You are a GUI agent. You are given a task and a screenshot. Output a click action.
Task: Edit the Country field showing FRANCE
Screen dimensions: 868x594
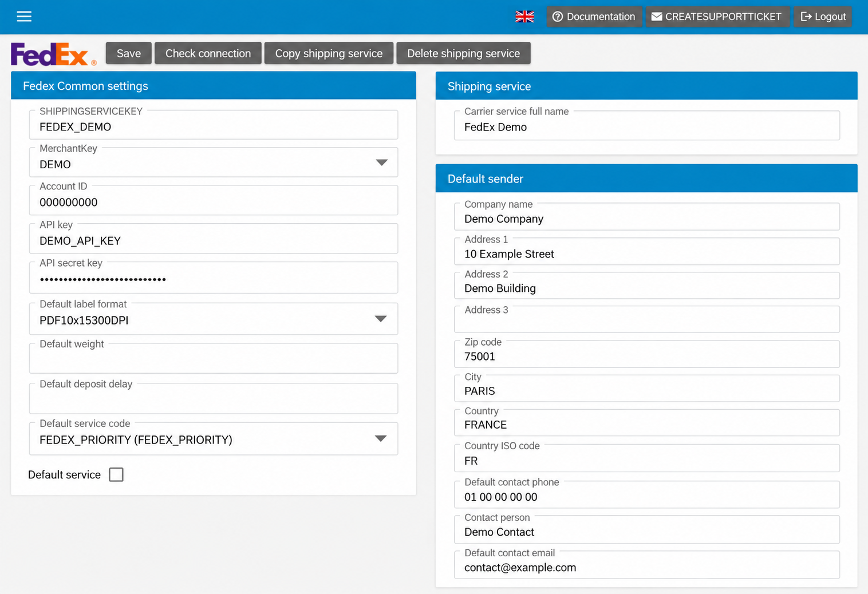click(647, 423)
